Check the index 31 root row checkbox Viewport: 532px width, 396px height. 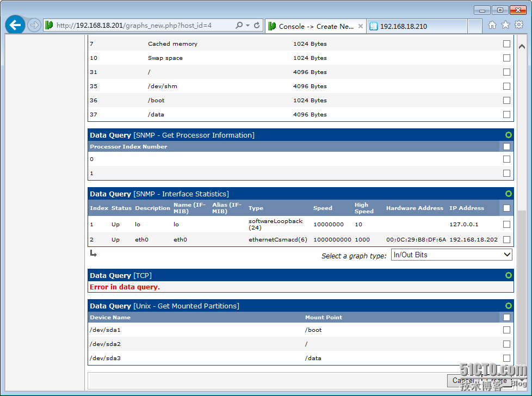coord(506,72)
